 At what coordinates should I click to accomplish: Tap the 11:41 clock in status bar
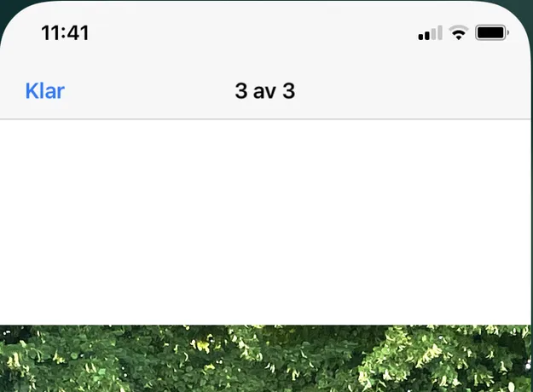tap(65, 33)
